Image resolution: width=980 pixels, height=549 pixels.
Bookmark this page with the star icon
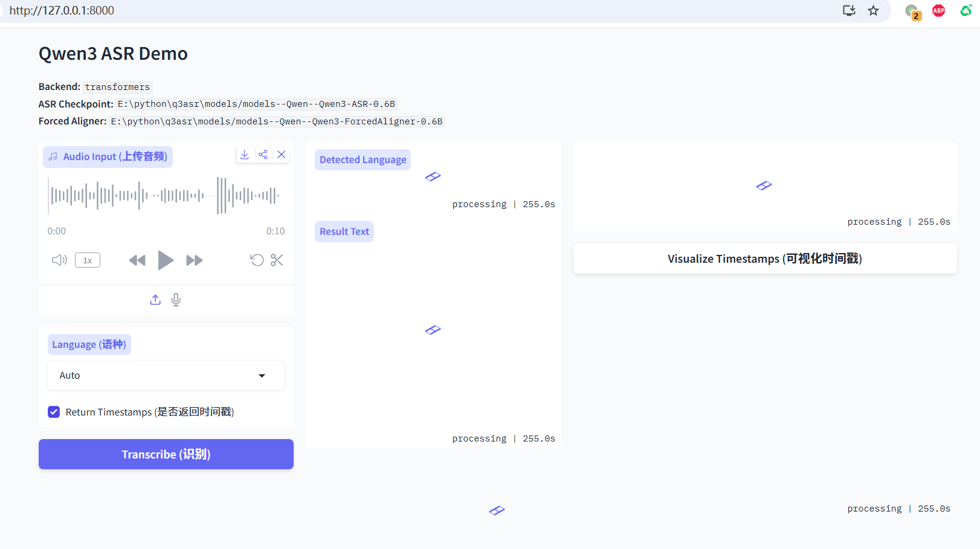coord(873,10)
